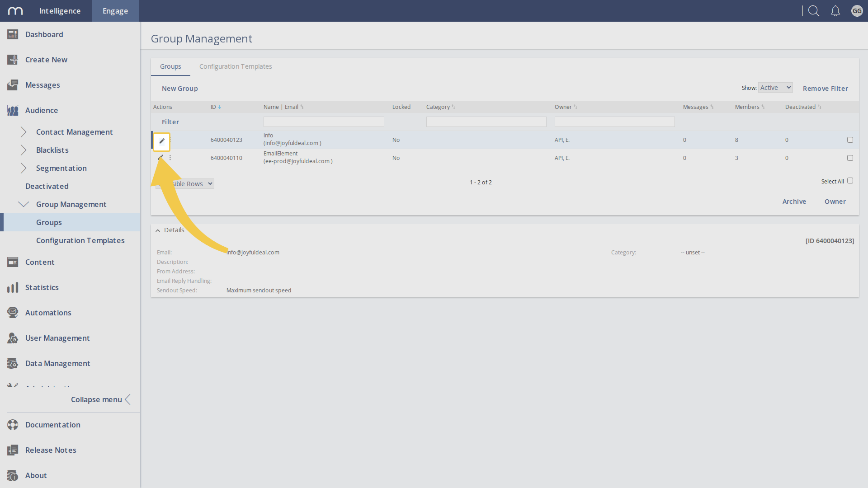Screen dimensions: 868x488
Task: Click the Automations robot icon
Action: point(13,313)
